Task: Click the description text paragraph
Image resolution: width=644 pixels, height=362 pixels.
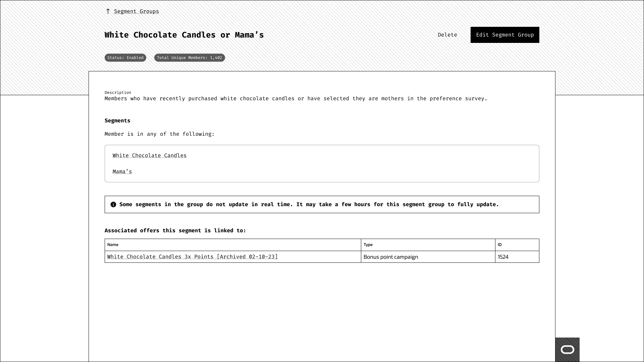Action: coord(296,99)
